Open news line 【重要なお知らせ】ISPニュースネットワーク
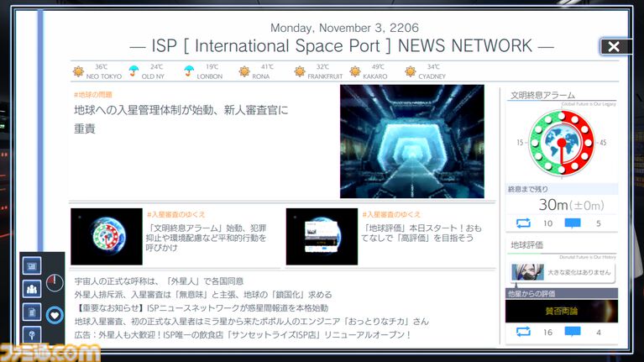This screenshot has height=362, width=644. pyautogui.click(x=202, y=307)
